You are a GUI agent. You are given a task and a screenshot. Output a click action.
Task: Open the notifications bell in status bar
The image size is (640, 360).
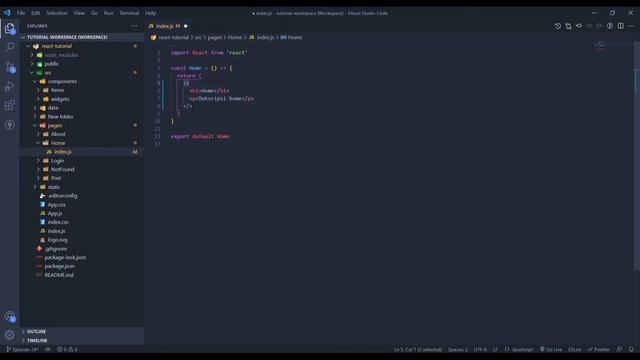coord(631,349)
